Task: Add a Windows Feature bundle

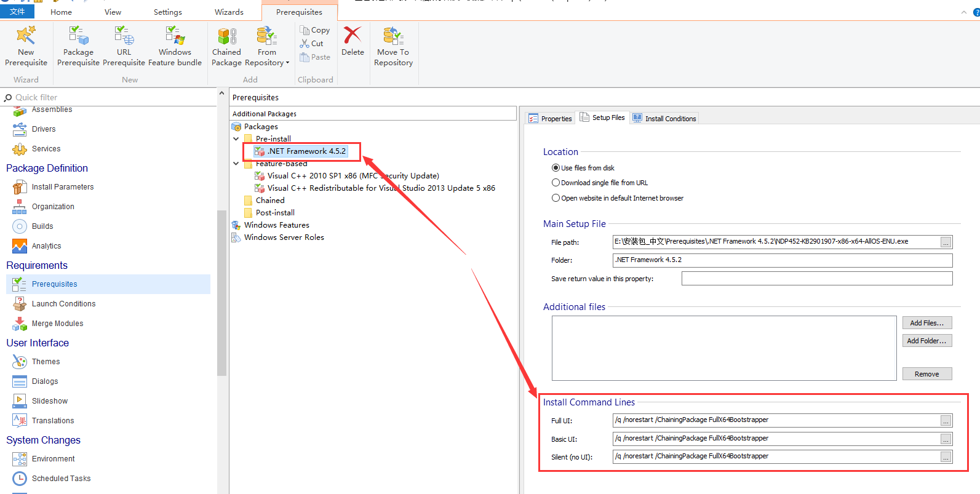Action: 175,46
